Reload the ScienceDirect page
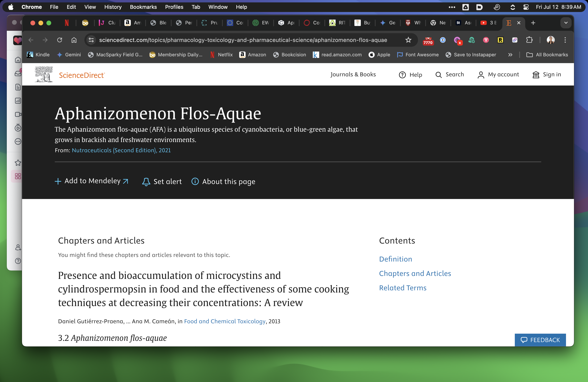The image size is (588, 382). point(60,40)
